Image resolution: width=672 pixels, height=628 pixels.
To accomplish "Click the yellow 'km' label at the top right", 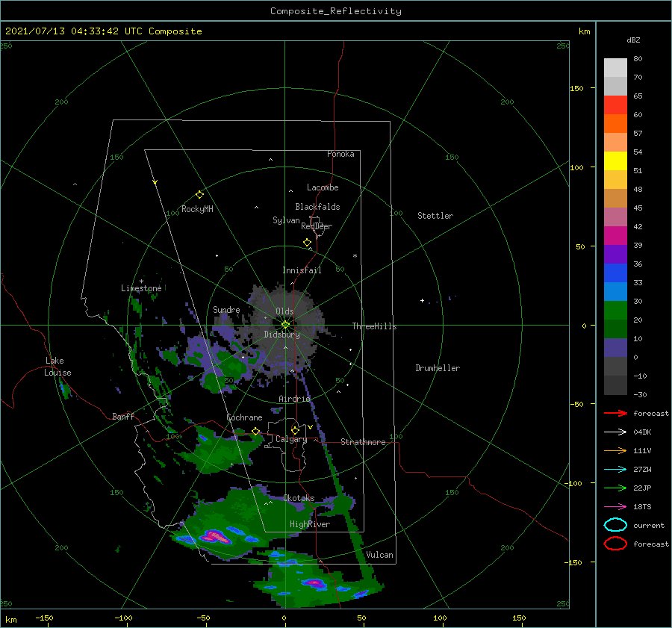I will [x=584, y=31].
